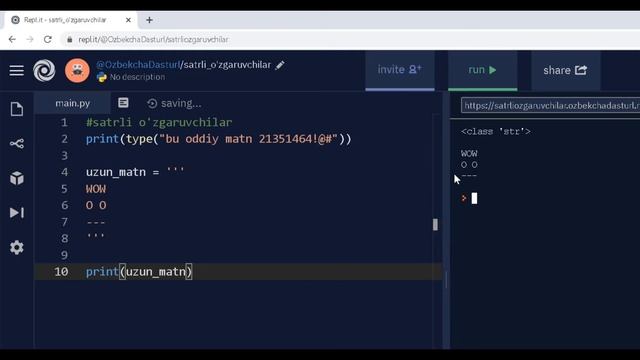This screenshot has width=640, height=360.
Task: Open the Debugger play-step icon in the sidebar
Action: 17,213
